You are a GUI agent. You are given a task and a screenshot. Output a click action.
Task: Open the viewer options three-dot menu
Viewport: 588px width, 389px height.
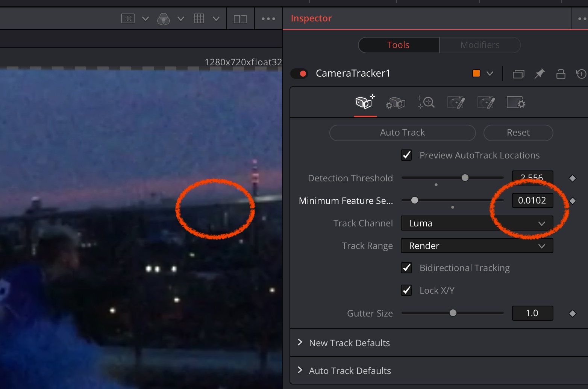tap(268, 19)
